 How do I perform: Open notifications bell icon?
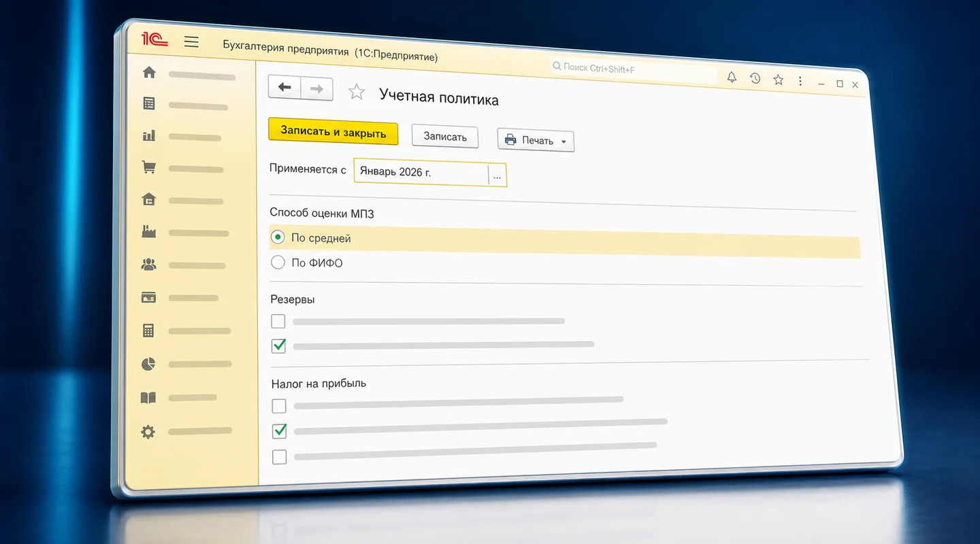732,77
